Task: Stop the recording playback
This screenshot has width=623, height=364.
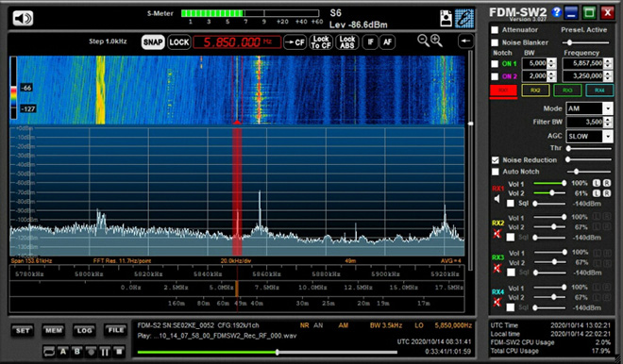Action: point(119,352)
